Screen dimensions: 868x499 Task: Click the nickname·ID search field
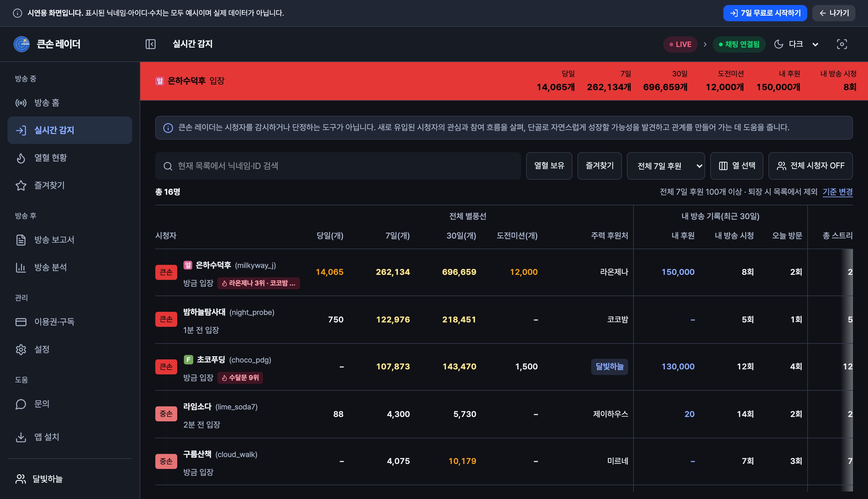click(338, 166)
